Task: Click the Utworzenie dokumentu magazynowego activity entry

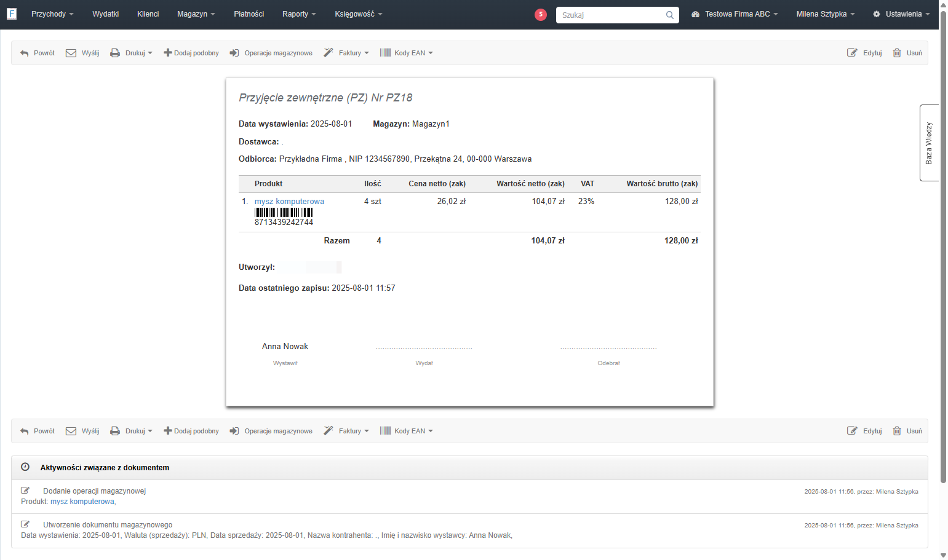Action: [469, 530]
